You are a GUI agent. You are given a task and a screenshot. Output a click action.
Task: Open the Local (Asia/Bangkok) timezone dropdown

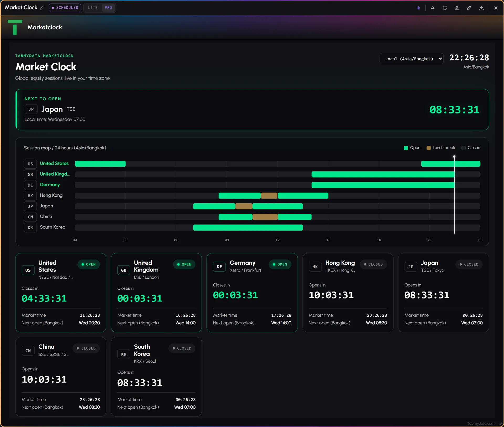pyautogui.click(x=412, y=59)
